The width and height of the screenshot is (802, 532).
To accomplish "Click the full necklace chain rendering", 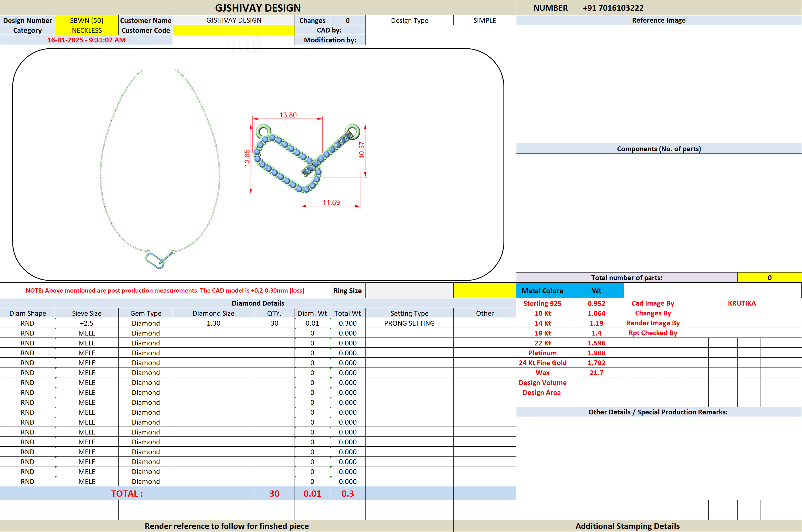I will pyautogui.click(x=160, y=169).
